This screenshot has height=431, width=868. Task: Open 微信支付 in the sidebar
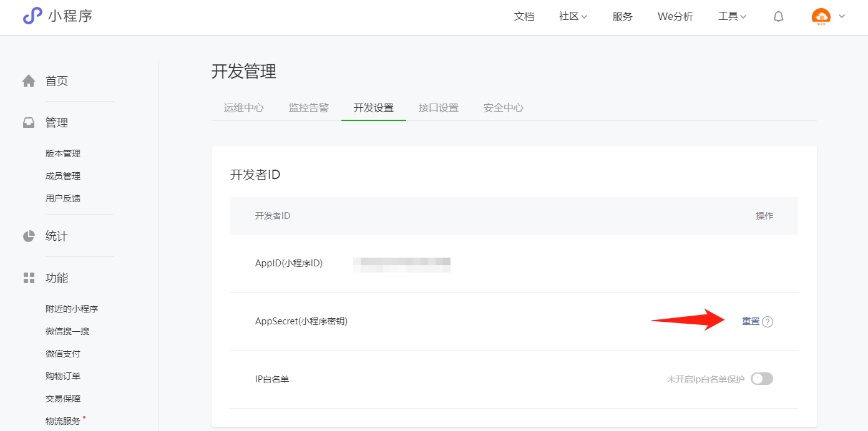pyautogui.click(x=63, y=354)
